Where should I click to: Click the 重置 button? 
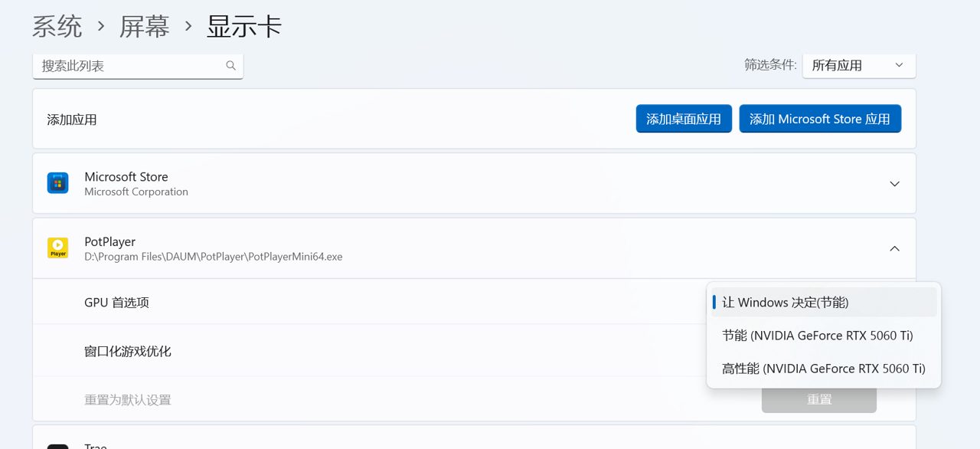coord(819,399)
